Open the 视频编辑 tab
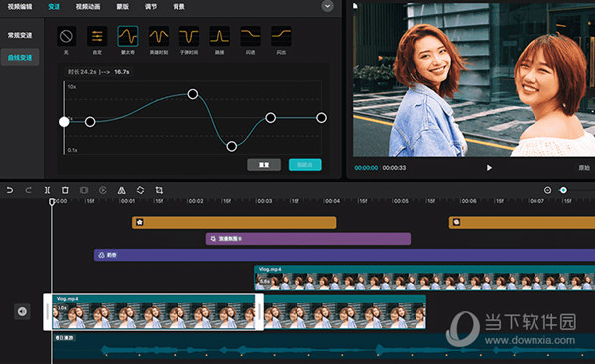Image resolution: width=595 pixels, height=364 pixels. point(20,7)
